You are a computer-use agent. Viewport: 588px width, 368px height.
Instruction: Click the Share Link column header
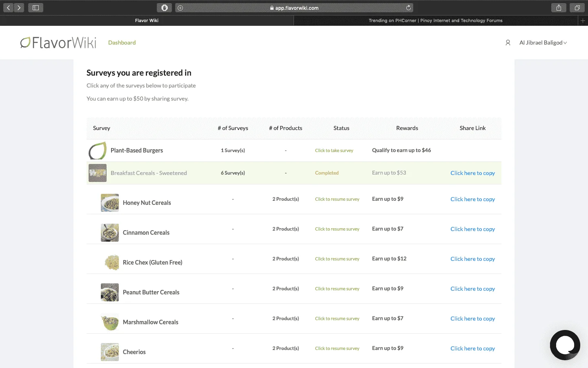(x=472, y=128)
